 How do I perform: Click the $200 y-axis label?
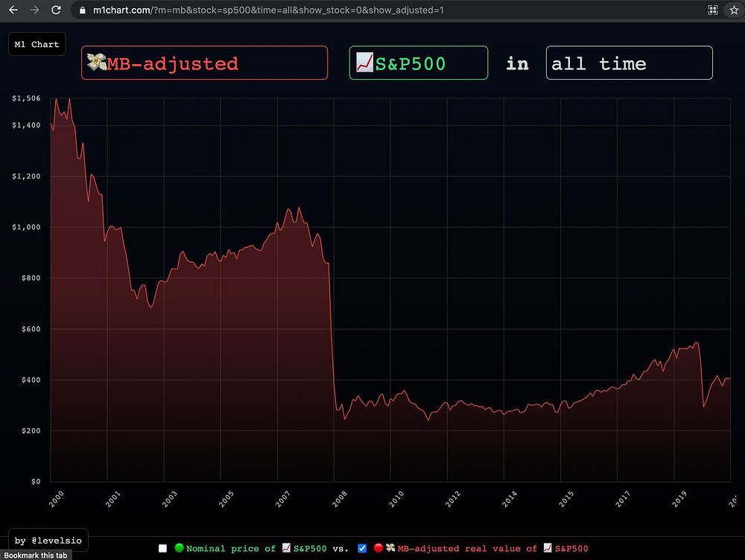31,431
